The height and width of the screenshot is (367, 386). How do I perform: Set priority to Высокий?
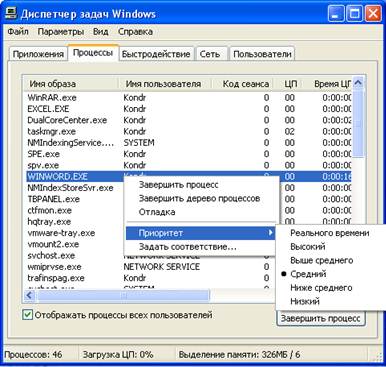click(x=307, y=247)
